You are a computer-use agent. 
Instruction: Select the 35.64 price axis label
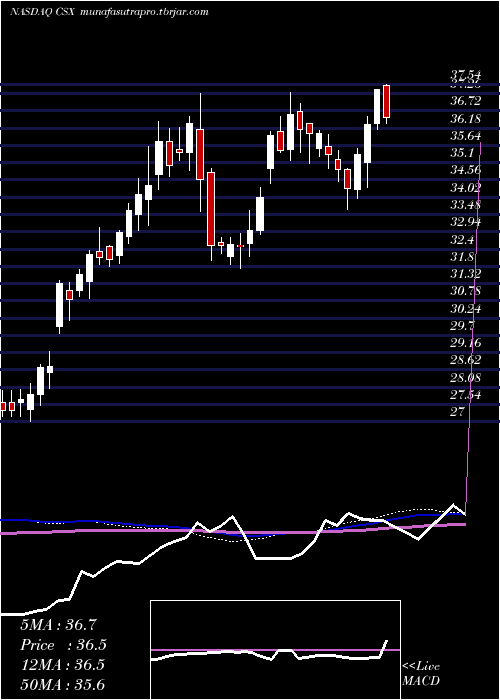coord(466,136)
